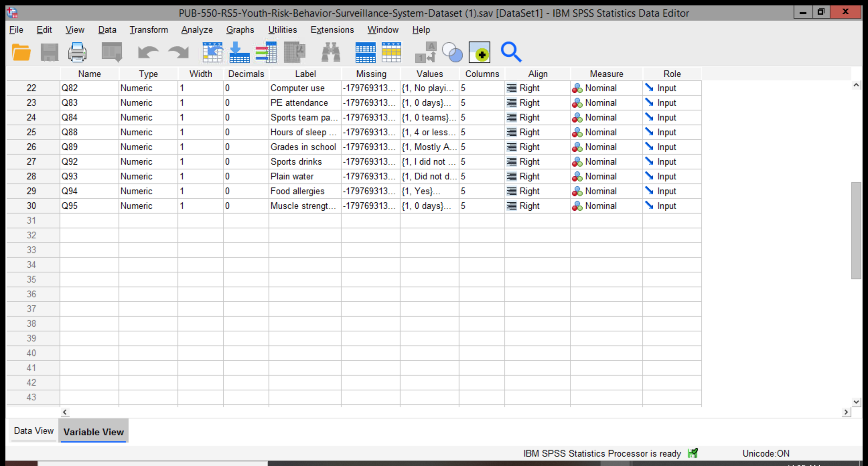Switch to the Data View tab
This screenshot has width=868, height=466.
(x=33, y=431)
